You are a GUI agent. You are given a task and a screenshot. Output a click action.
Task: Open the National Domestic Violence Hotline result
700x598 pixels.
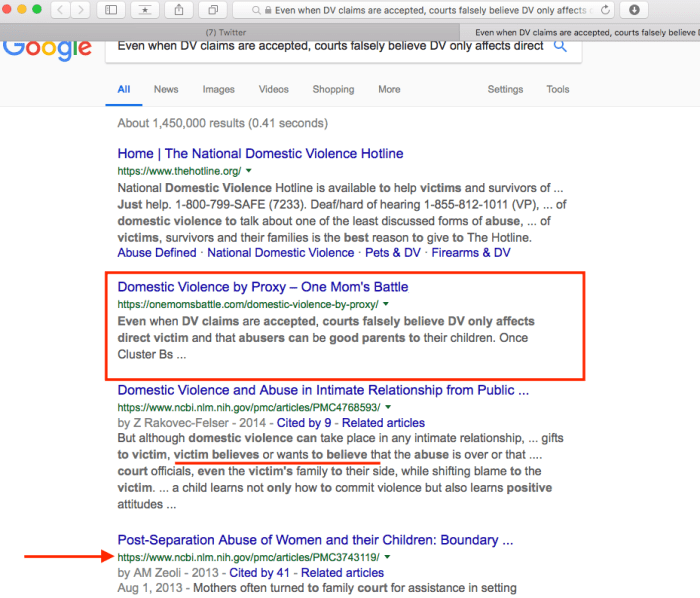point(260,154)
